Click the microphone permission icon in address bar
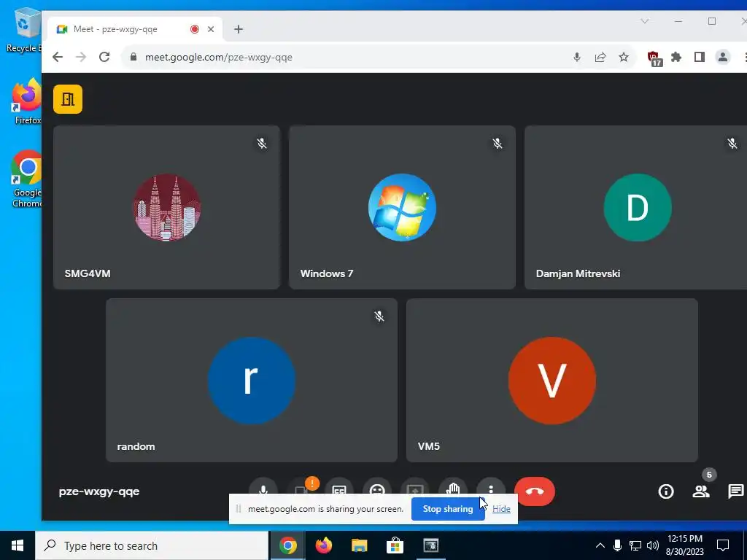The image size is (747, 560). tap(576, 57)
